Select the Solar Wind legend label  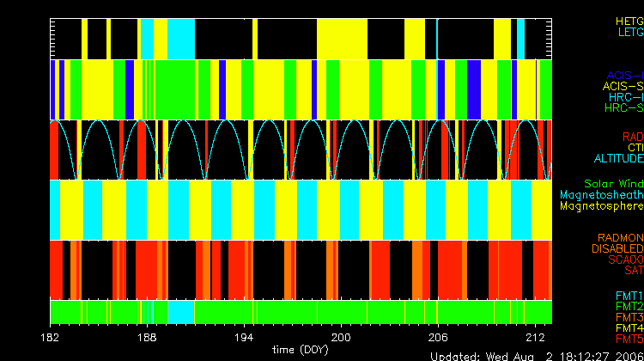pos(613,184)
